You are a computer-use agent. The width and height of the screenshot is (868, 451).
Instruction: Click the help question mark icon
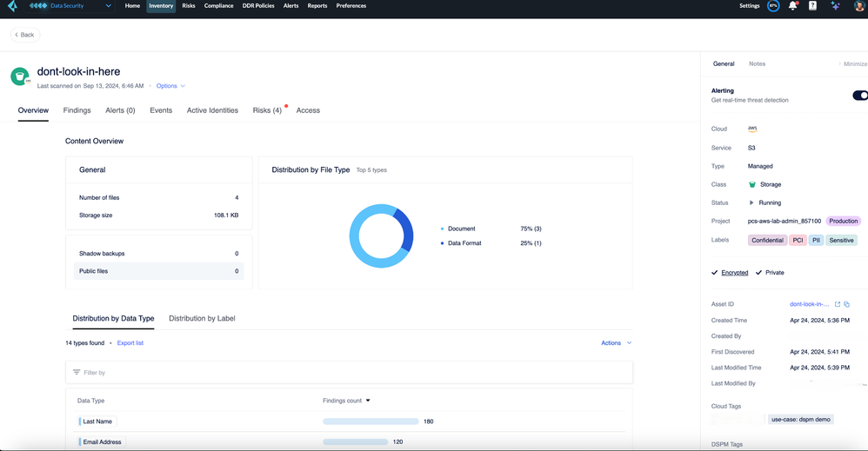click(812, 6)
